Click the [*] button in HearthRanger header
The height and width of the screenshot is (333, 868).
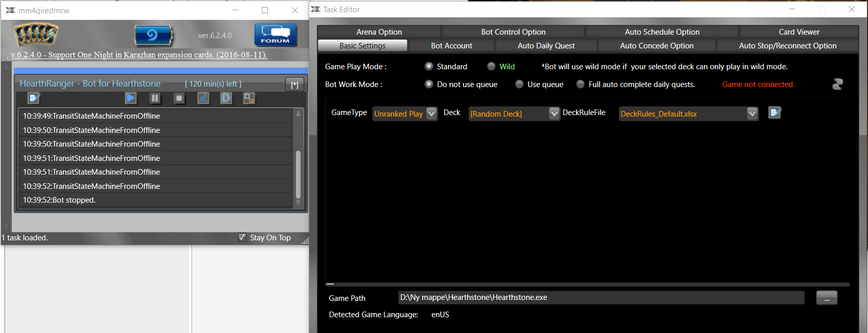pyautogui.click(x=294, y=85)
